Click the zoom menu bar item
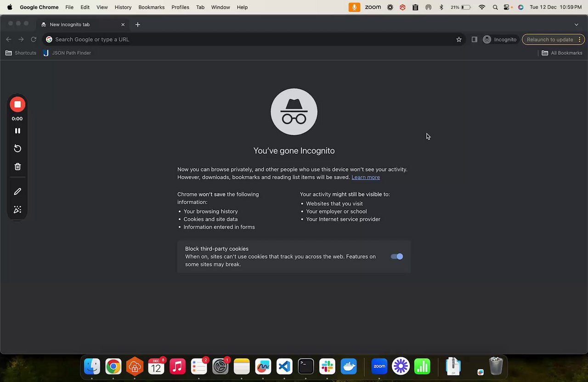The width and height of the screenshot is (588, 382). (x=373, y=7)
